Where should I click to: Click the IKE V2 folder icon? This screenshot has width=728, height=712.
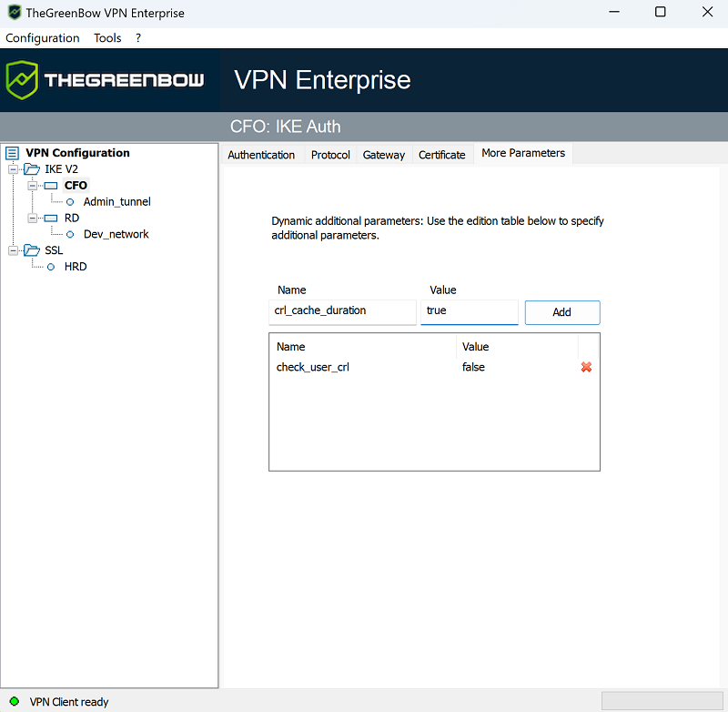32,169
